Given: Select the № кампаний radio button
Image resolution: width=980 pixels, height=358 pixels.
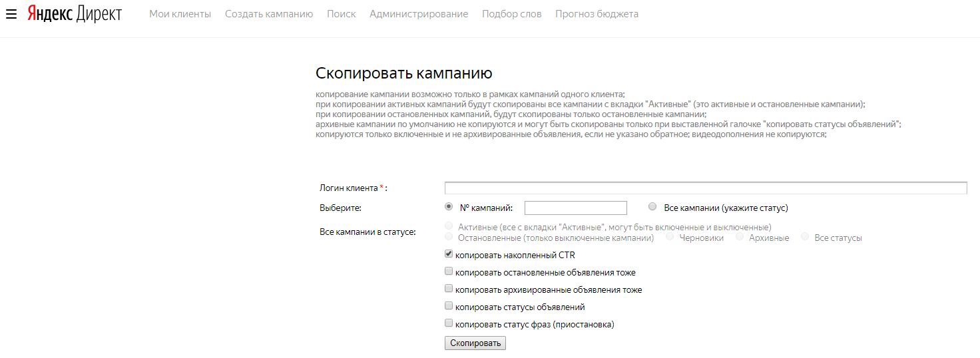Looking at the screenshot, I should pos(449,207).
